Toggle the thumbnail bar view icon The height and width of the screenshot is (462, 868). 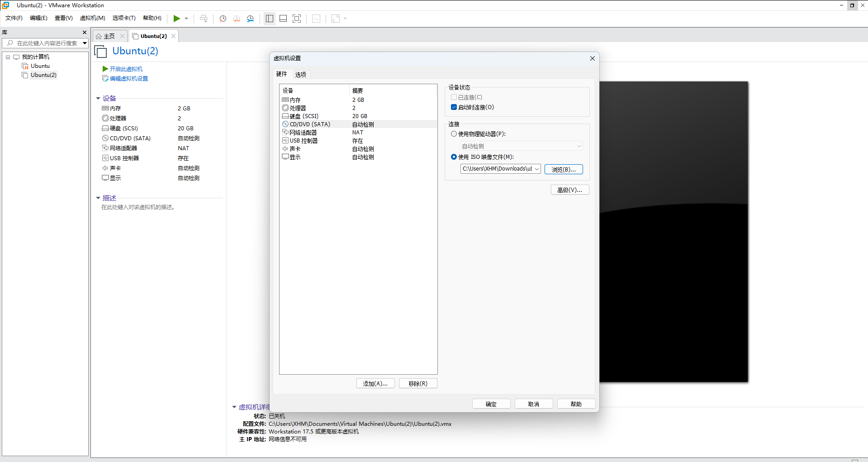click(x=283, y=19)
